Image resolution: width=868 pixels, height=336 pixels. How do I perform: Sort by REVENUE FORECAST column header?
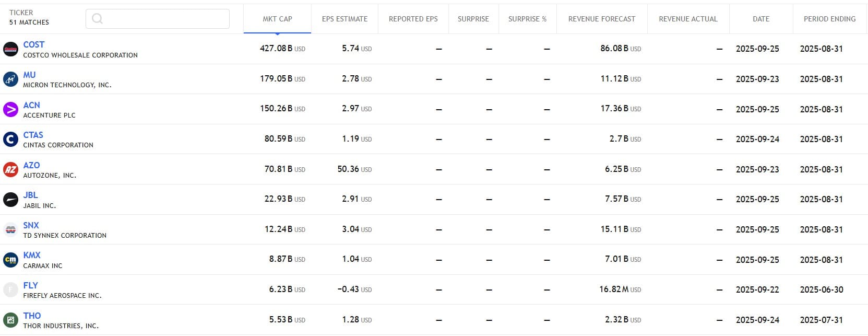pos(601,19)
